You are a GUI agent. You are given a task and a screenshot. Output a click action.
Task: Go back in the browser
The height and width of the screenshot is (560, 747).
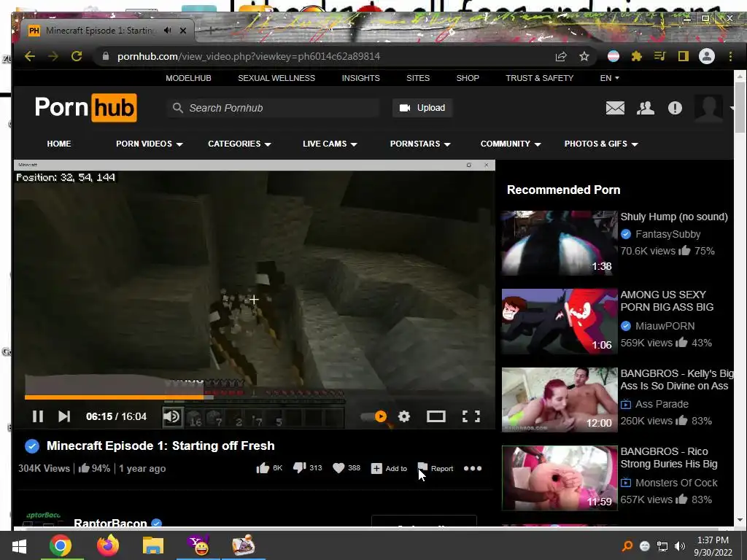(x=30, y=56)
